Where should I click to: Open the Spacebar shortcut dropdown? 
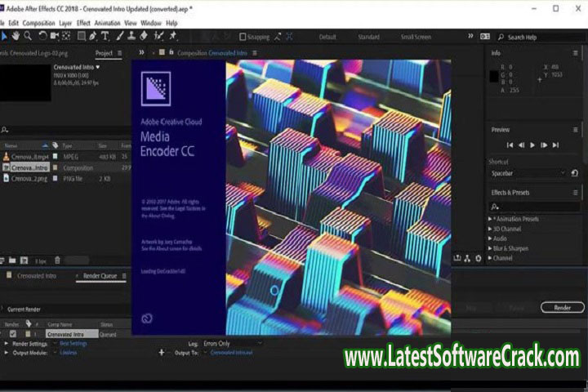(x=528, y=173)
